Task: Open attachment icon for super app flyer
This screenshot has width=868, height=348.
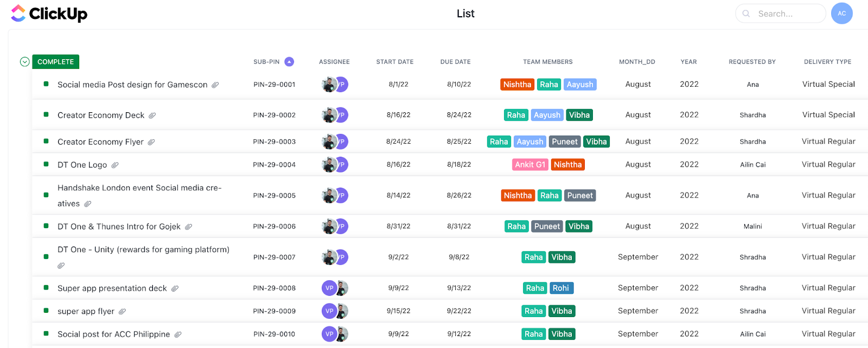Action: pos(123,311)
